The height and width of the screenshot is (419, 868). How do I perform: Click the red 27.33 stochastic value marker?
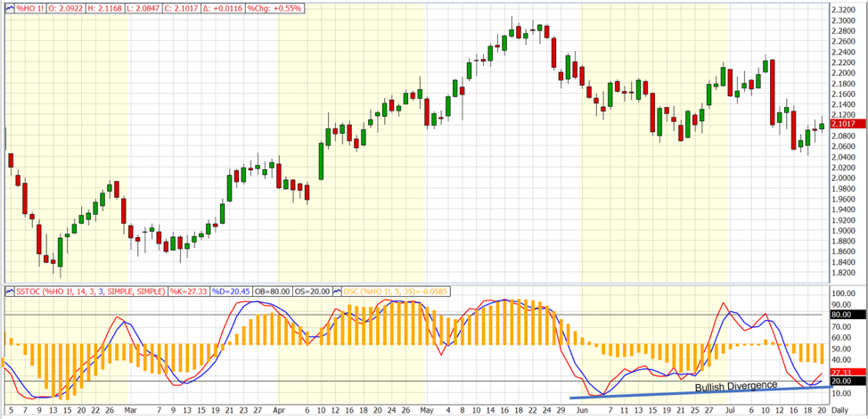point(843,372)
